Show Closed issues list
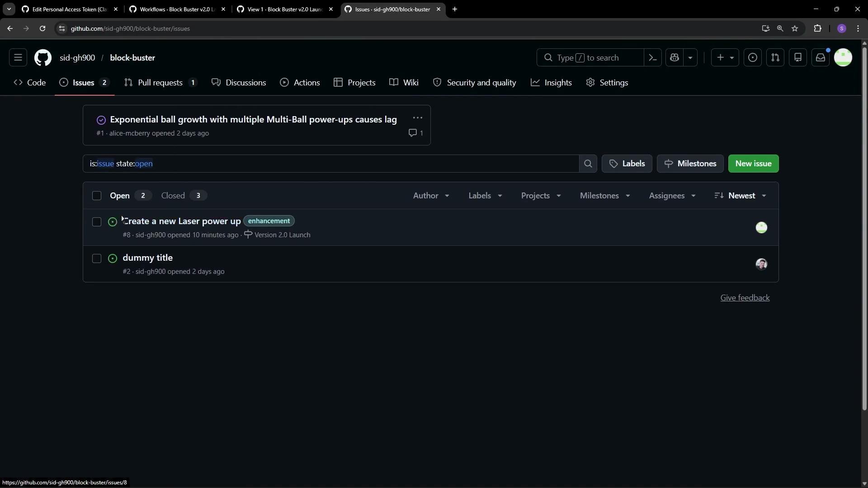Viewport: 868px width, 488px height. pyautogui.click(x=184, y=196)
